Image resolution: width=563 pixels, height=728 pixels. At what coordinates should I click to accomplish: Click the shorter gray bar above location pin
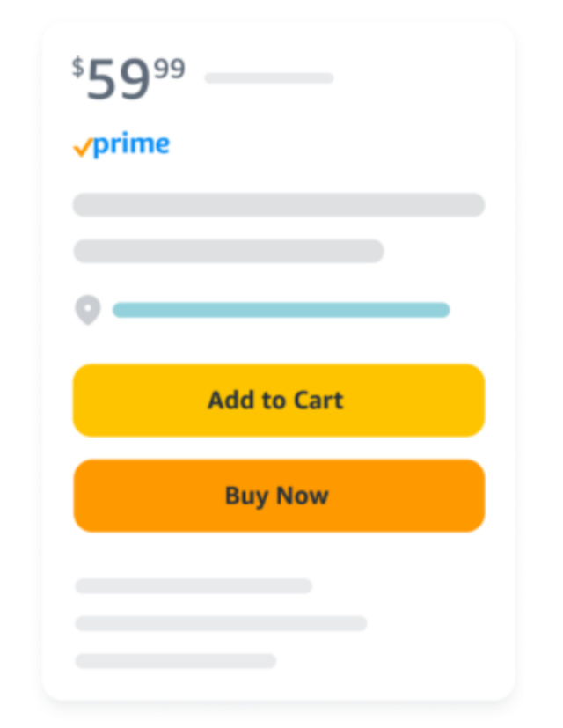(x=229, y=251)
